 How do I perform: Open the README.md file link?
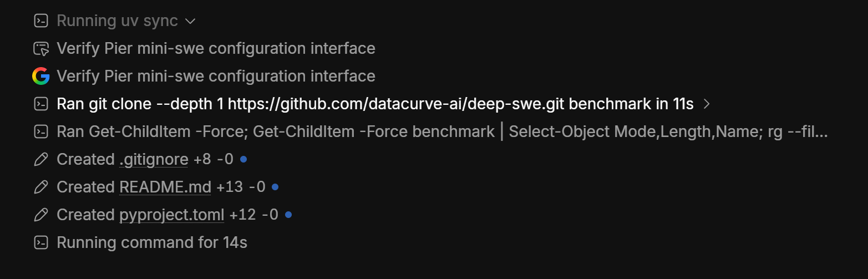coord(165,187)
